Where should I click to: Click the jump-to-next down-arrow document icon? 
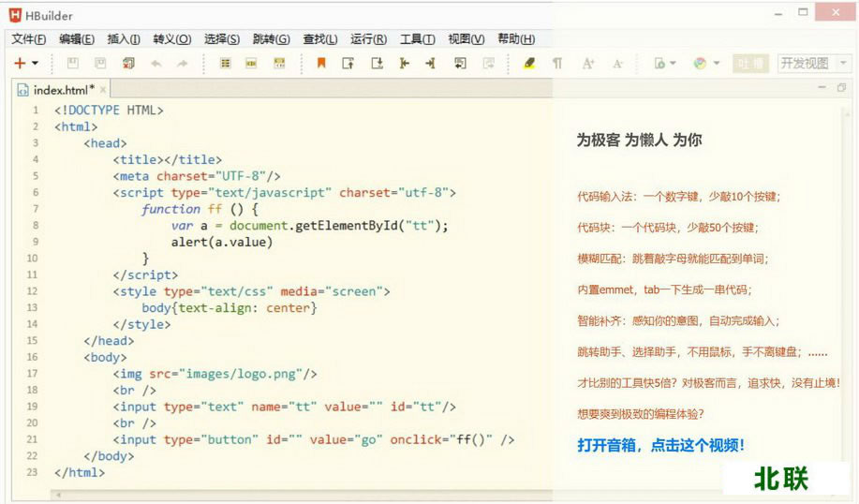coord(377,64)
